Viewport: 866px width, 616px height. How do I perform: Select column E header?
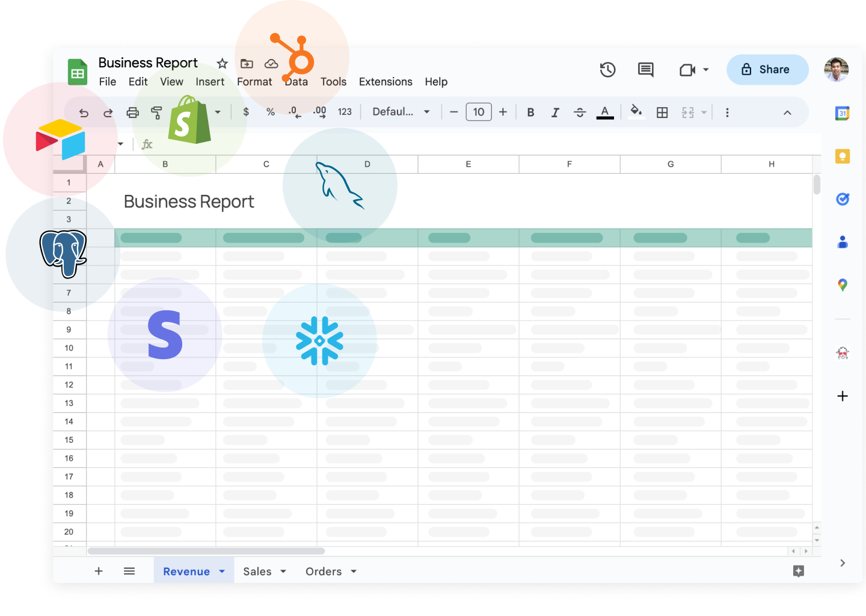click(x=468, y=164)
